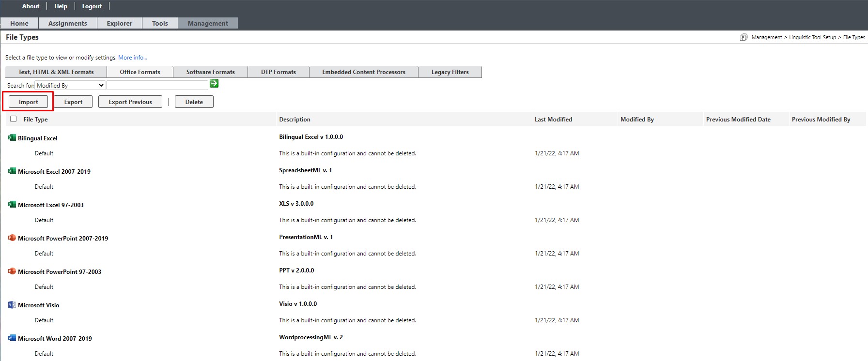This screenshot has width=868, height=361.
Task: Click the Microsoft Visio icon
Action: [12, 305]
